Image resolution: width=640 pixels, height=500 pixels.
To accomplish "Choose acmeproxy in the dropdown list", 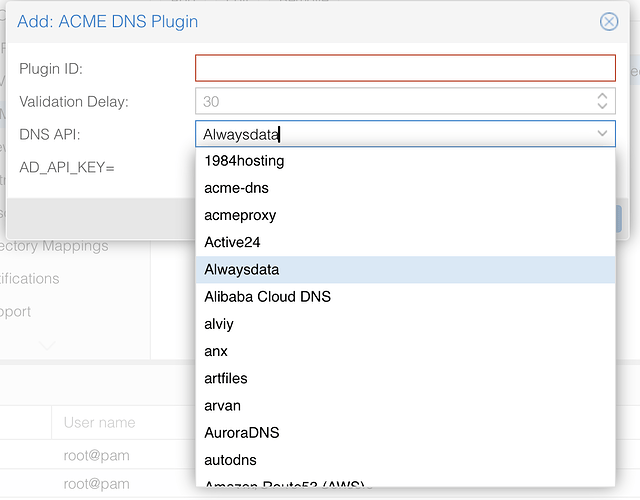I will pos(405,215).
